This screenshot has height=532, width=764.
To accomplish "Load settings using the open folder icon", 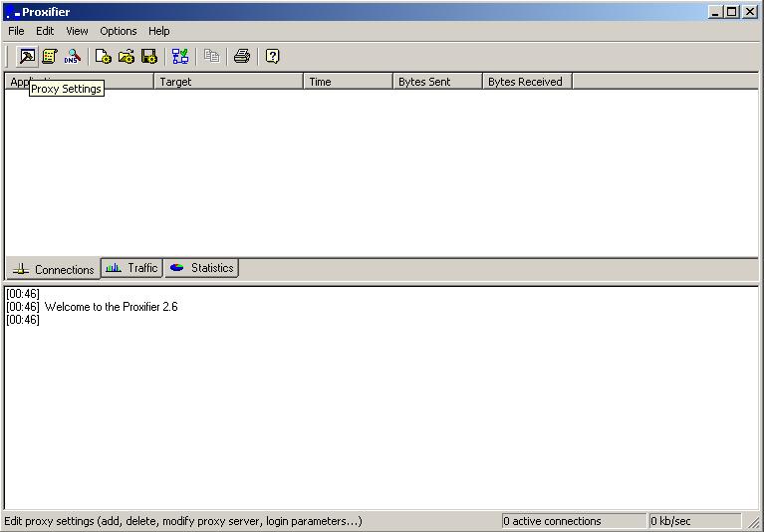I will pyautogui.click(x=127, y=57).
